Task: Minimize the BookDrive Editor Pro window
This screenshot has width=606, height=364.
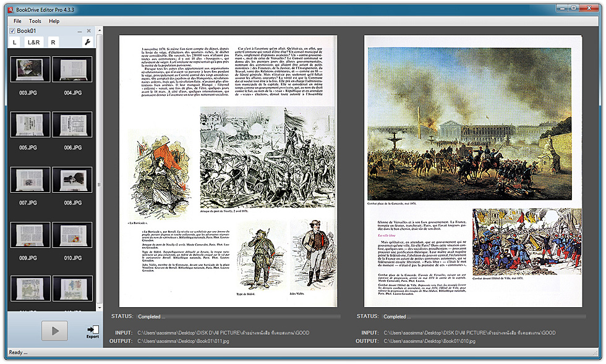Action: pos(562,8)
